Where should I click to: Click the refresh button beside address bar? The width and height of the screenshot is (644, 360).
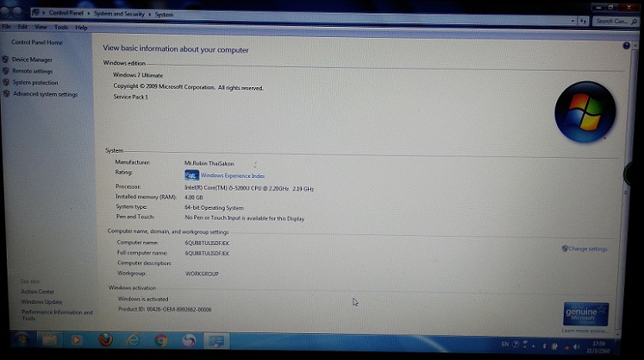583,21
